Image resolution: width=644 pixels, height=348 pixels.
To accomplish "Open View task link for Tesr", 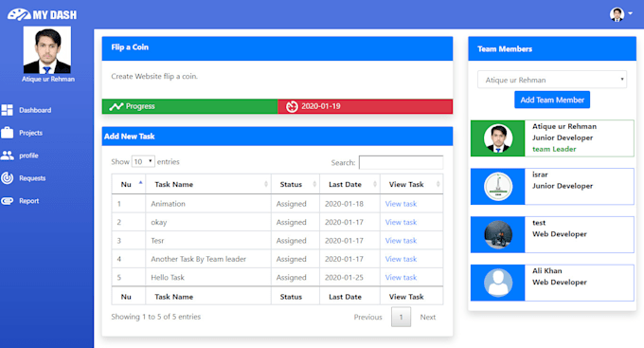I will 401,241.
